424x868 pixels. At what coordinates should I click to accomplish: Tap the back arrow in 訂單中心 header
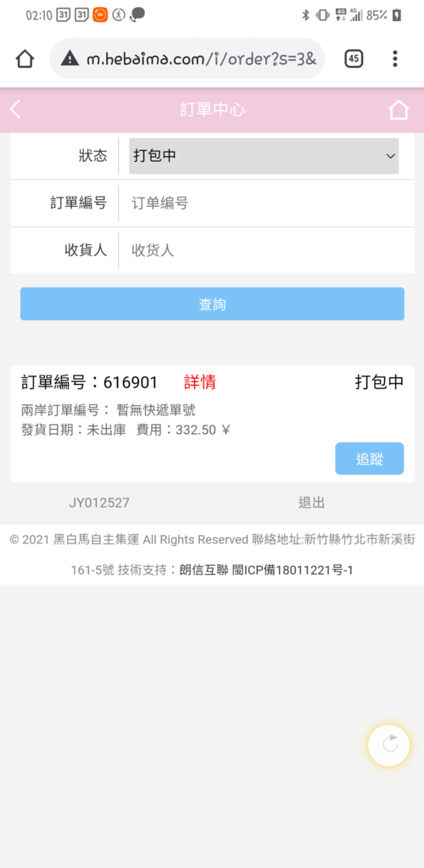tap(15, 109)
